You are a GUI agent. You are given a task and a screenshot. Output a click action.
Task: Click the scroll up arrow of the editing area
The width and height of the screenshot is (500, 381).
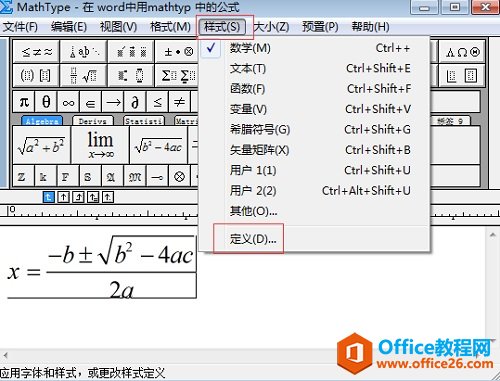point(493,235)
